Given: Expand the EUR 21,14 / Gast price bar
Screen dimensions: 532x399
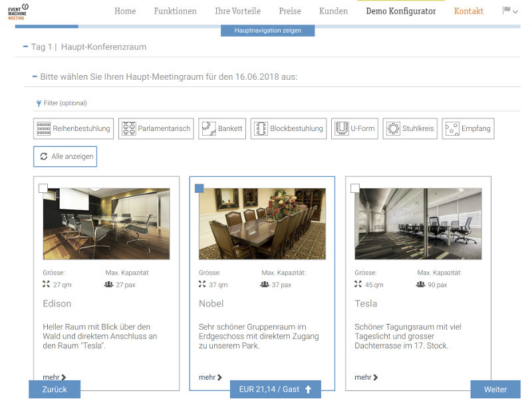Looking at the screenshot, I should click(275, 390).
